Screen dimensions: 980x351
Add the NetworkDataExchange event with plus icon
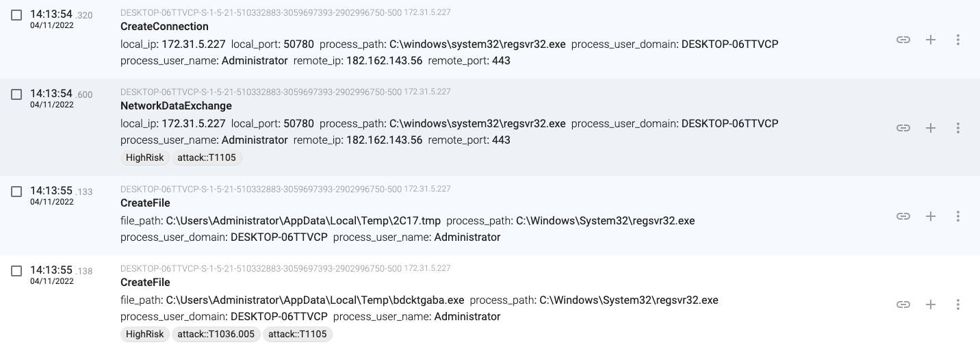pyautogui.click(x=931, y=128)
